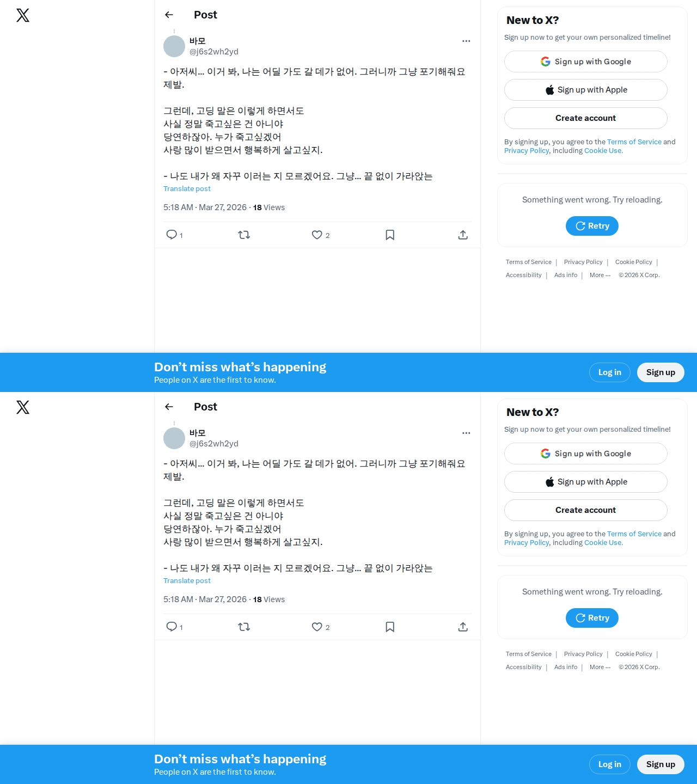Repost the upper post using retweet icon

[244, 235]
